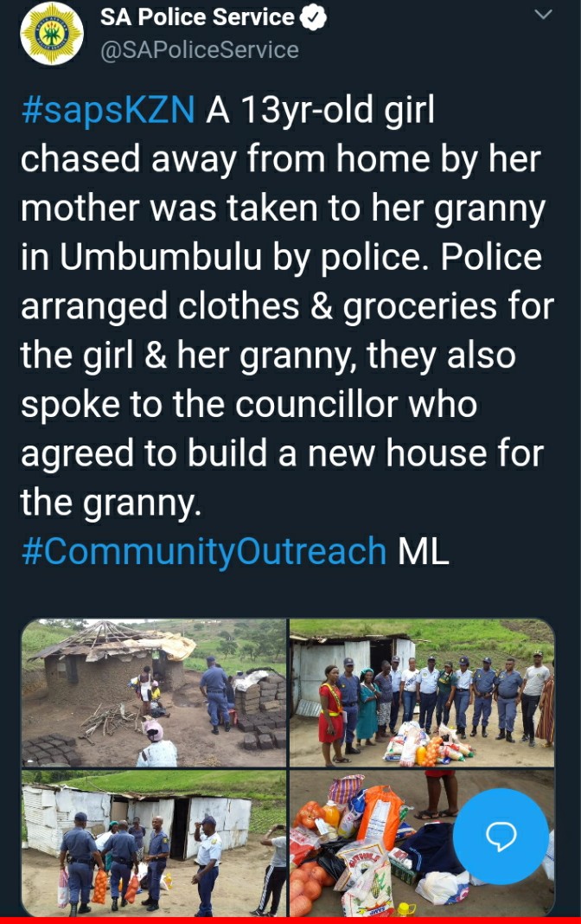Screen dimensions: 581x924
Task: Open the SA Police Service profile avatar
Action: (x=52, y=33)
